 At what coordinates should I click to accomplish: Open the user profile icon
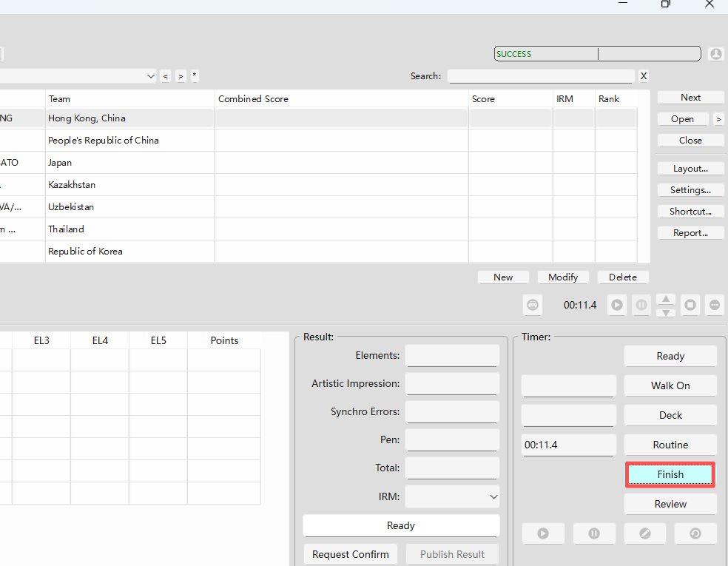716,54
